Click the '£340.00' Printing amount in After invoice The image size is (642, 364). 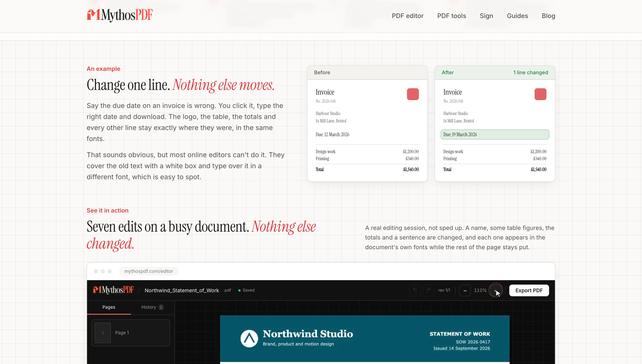click(x=540, y=158)
